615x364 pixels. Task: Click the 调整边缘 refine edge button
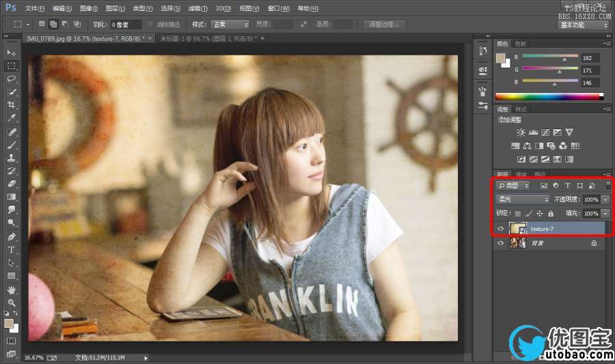[x=384, y=25]
